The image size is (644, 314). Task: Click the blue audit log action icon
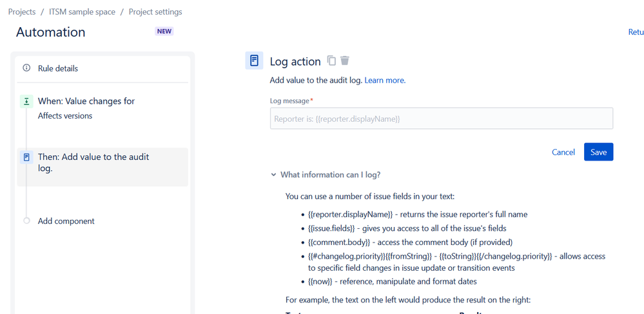click(x=26, y=157)
